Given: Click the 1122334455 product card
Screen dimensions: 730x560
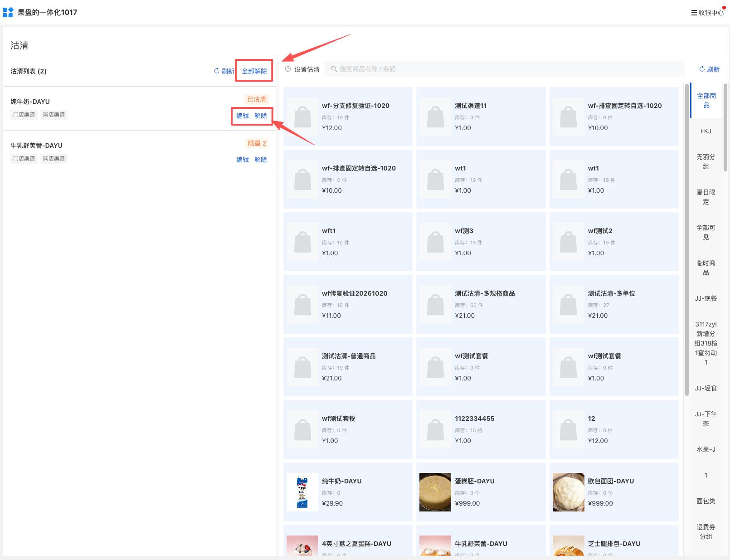Looking at the screenshot, I should tap(481, 429).
